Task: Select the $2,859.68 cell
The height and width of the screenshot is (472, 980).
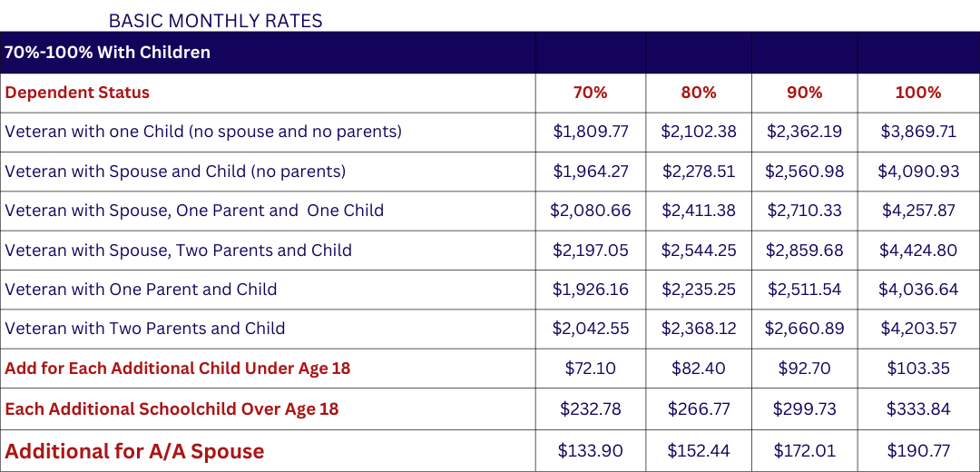Action: 804,250
